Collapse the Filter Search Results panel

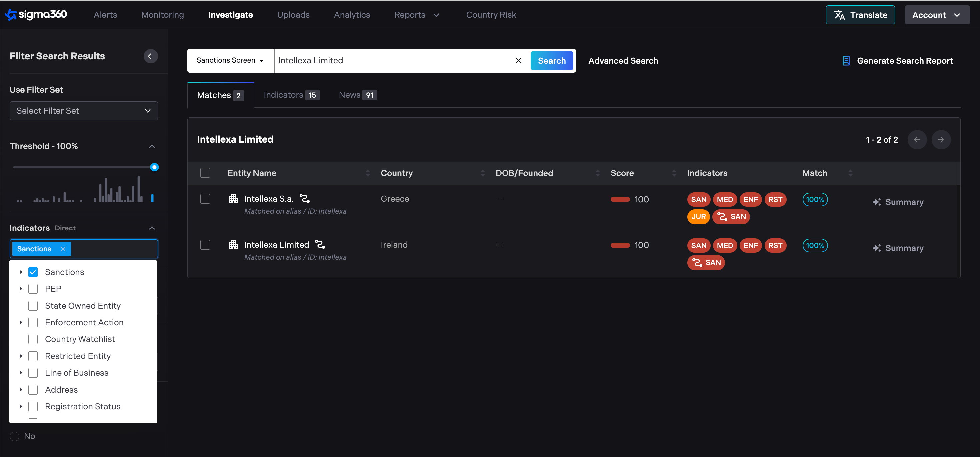click(150, 56)
